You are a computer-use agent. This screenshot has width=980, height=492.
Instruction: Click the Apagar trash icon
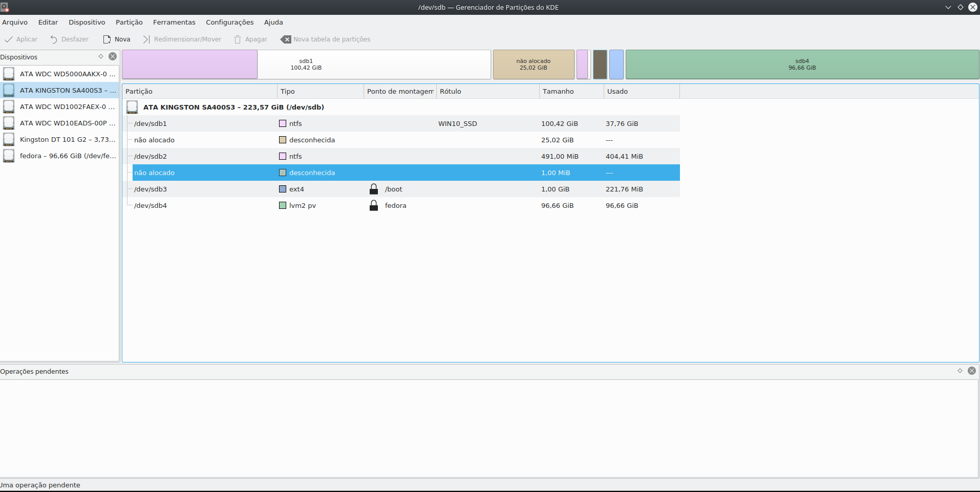coord(238,39)
